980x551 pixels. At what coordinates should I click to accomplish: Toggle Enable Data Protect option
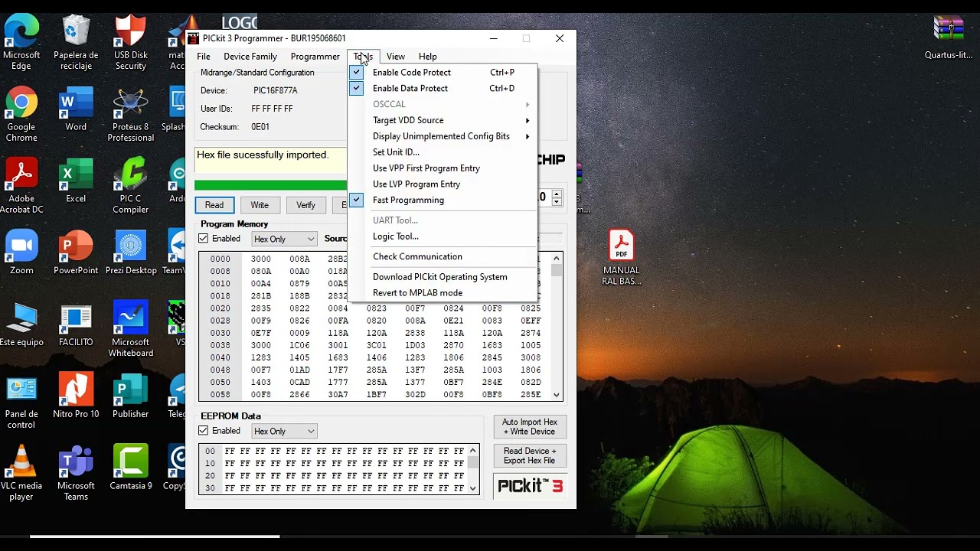point(443,88)
